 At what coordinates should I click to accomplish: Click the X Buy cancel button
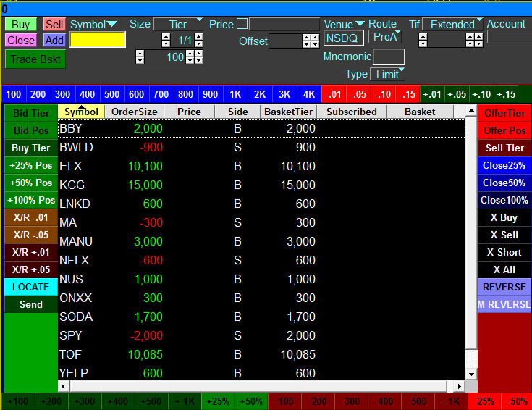504,217
